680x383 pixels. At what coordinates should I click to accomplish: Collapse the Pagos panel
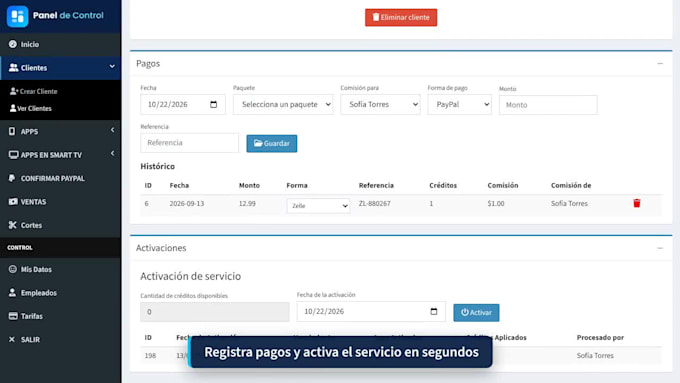point(660,64)
